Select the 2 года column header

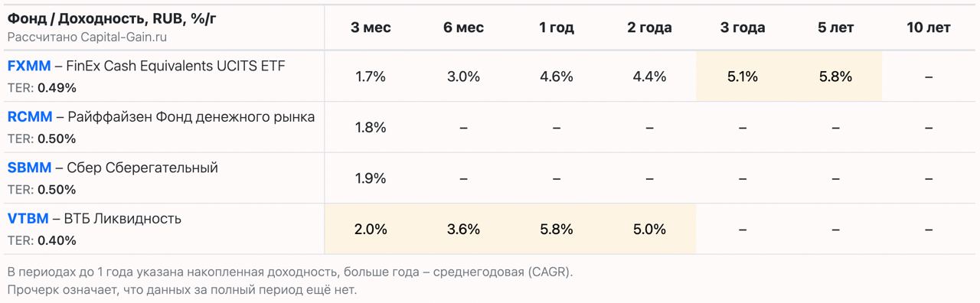click(649, 28)
